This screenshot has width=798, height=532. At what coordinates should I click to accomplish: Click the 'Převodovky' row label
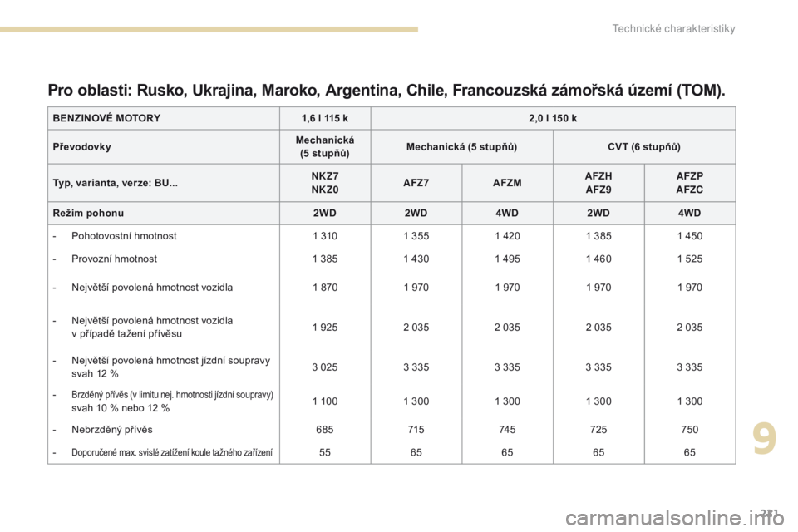click(x=82, y=146)
